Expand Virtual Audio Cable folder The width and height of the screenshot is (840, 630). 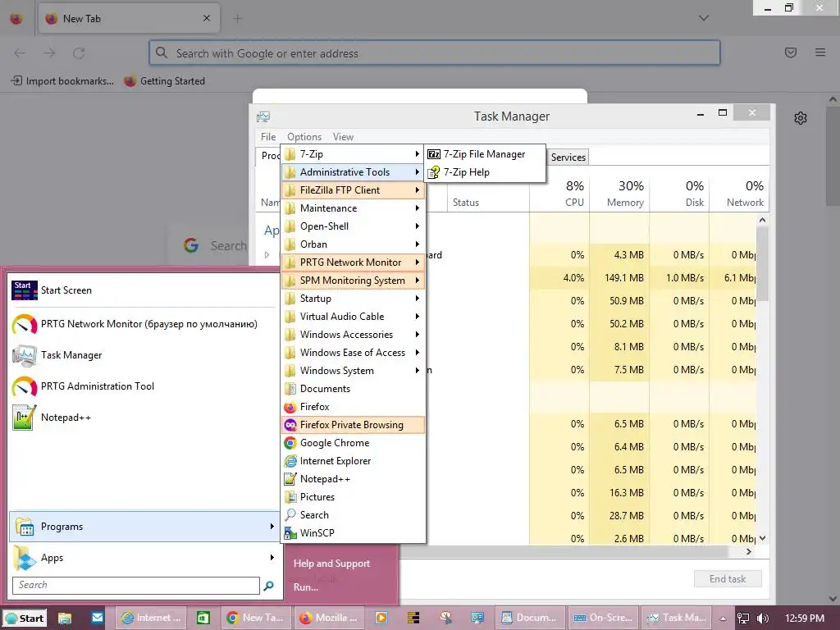[x=353, y=317]
